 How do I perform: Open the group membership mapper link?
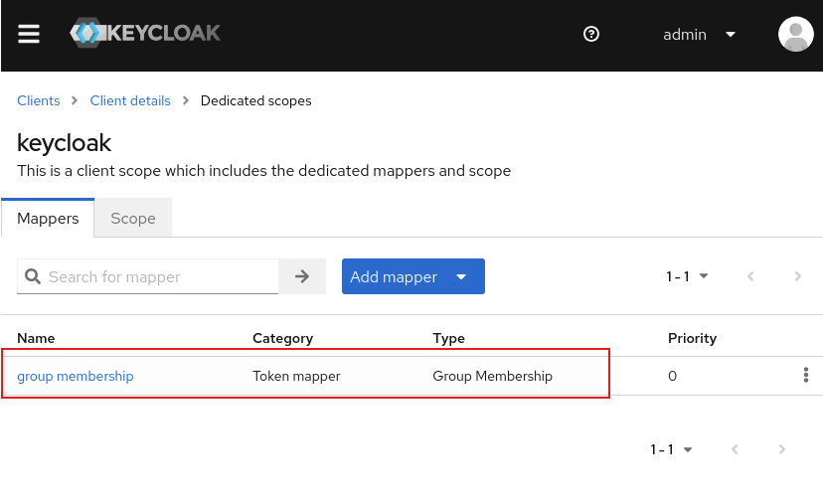76,376
